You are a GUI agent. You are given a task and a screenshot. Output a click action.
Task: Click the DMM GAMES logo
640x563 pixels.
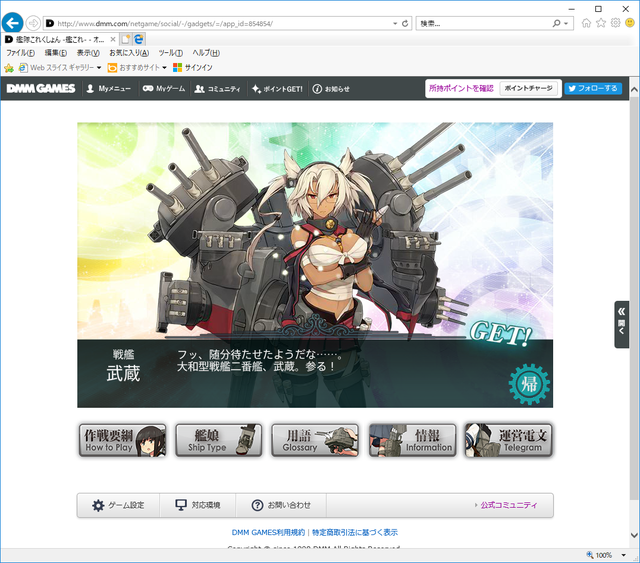click(41, 89)
